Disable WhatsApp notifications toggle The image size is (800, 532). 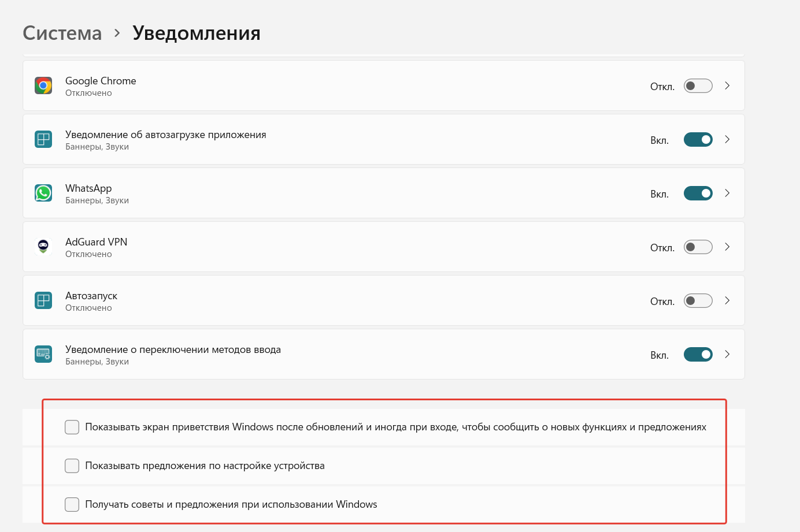click(698, 194)
